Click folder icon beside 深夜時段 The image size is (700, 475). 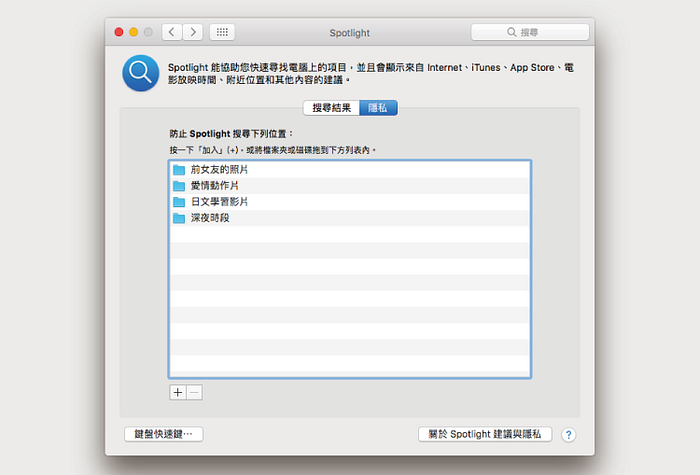pos(179,218)
